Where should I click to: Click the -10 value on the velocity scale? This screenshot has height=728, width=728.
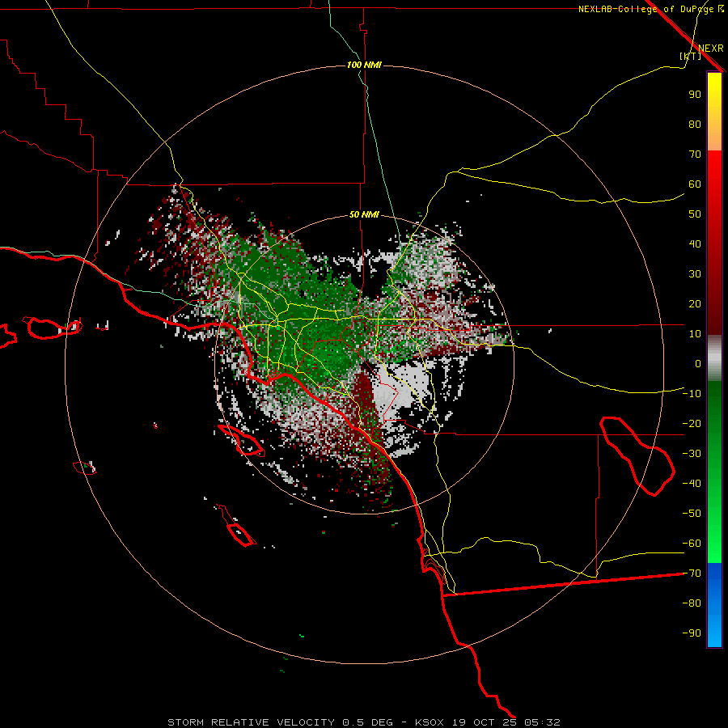coord(692,394)
